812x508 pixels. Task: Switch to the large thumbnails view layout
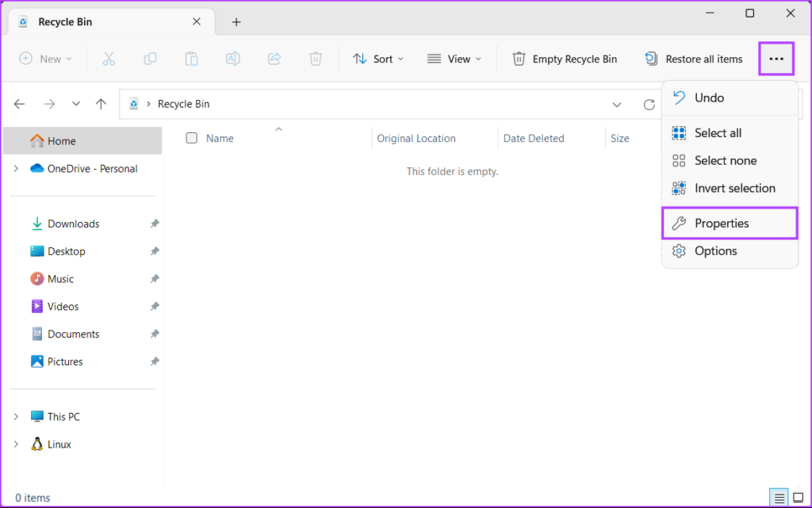click(798, 498)
